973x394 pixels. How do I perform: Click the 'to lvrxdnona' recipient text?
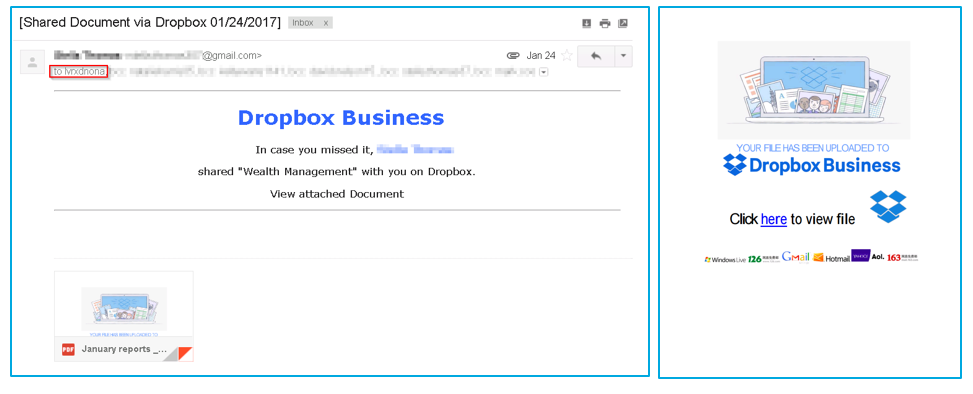click(79, 71)
